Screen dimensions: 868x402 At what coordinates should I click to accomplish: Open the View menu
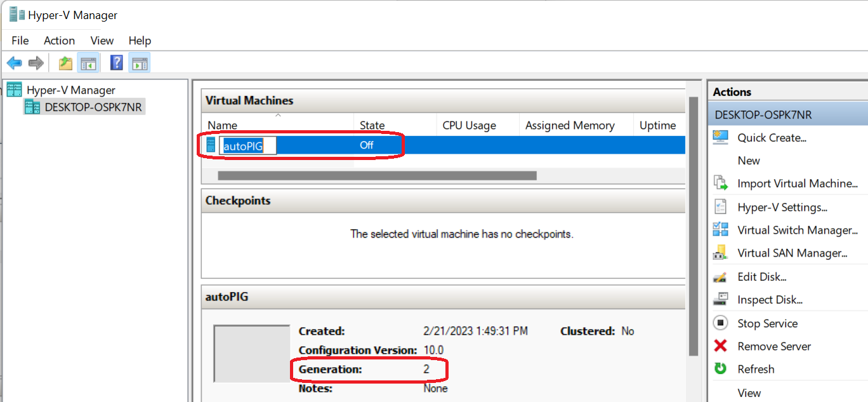102,41
